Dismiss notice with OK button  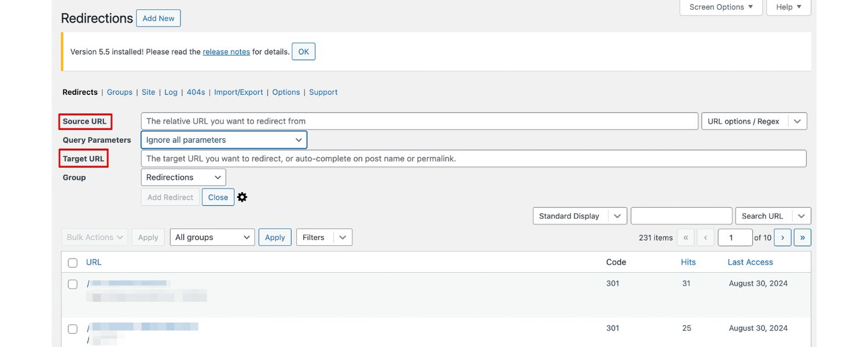coord(303,51)
